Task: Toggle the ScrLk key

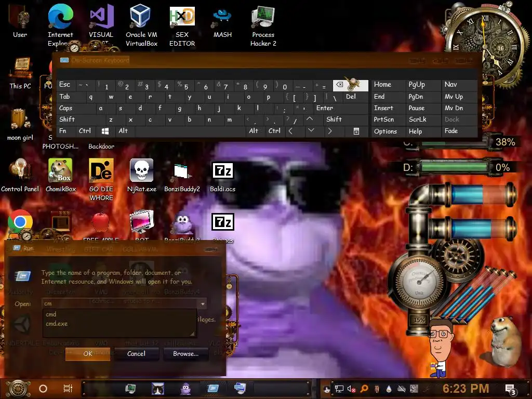Action: point(423,119)
